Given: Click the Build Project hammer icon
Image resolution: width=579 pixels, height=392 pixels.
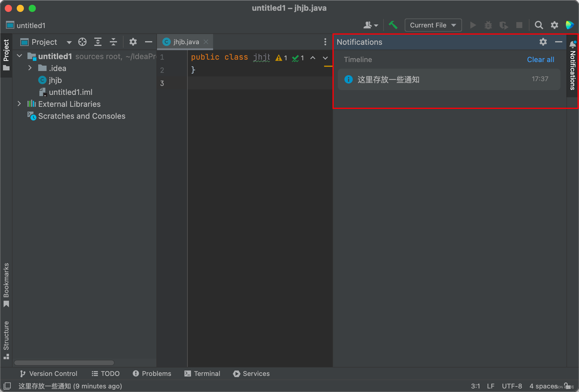Looking at the screenshot, I should [393, 25].
